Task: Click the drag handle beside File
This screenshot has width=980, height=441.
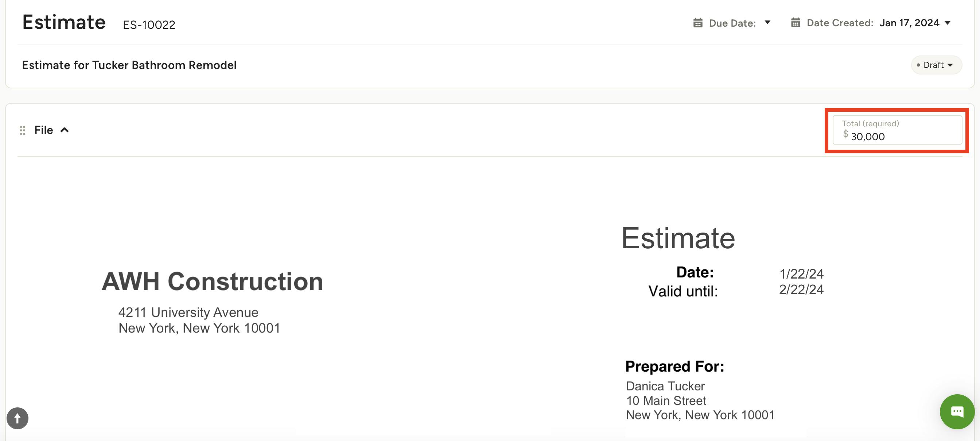Action: coord(23,130)
